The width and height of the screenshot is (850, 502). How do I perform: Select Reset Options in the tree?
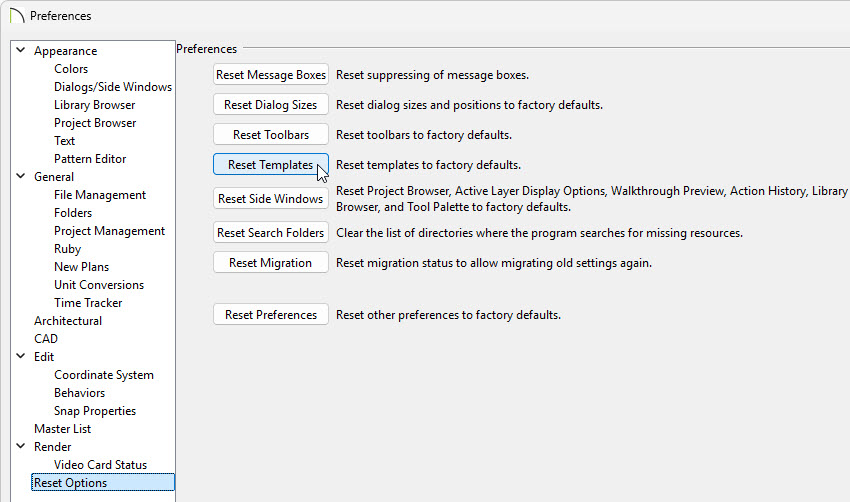point(103,482)
